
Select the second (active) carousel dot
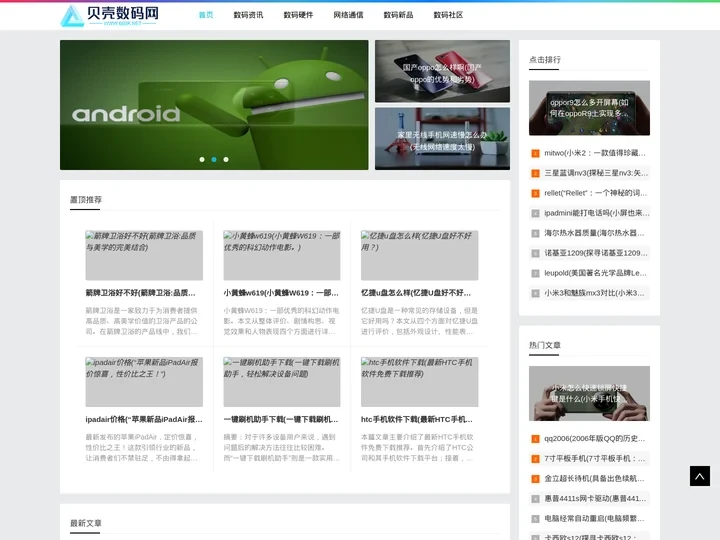(214, 159)
